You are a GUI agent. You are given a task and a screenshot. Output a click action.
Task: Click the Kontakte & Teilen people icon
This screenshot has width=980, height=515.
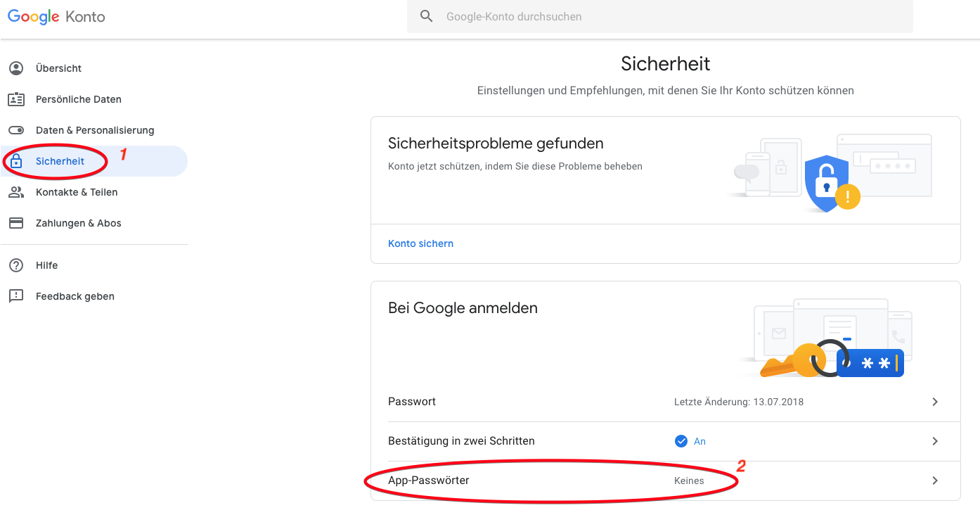tap(15, 192)
